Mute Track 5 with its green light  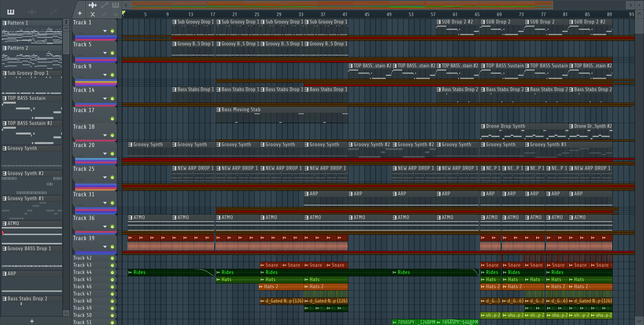pos(112,53)
